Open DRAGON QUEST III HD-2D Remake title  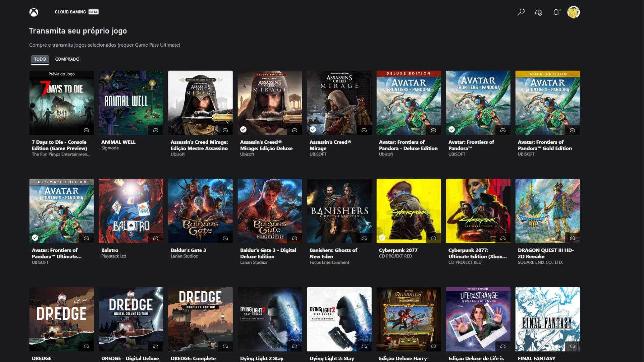pos(546,254)
